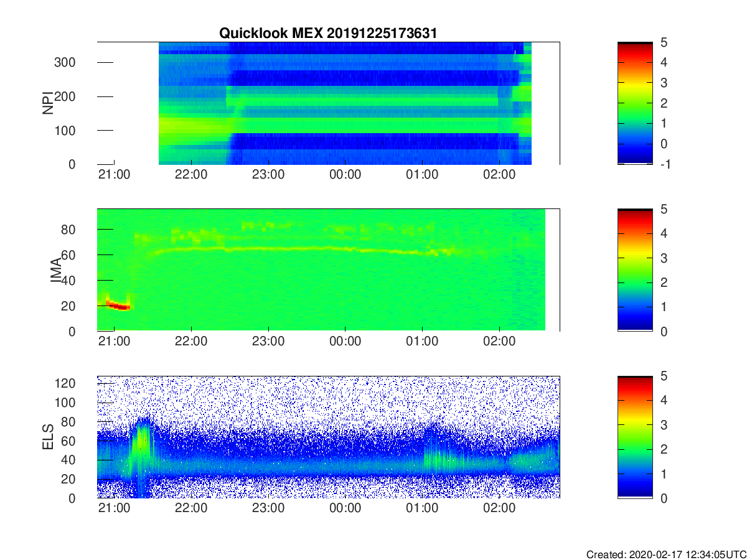
Task: Click the 3 label on the IMA colorbar
Action: pyautogui.click(x=664, y=258)
